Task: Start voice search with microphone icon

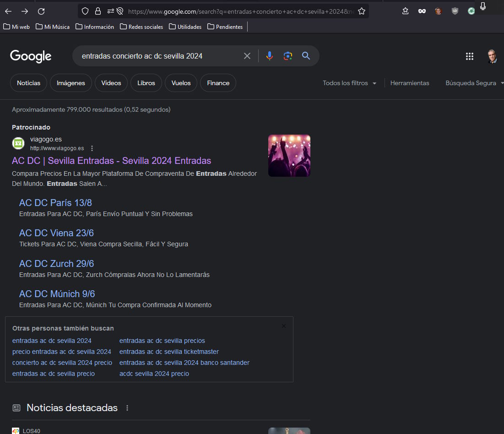Action: tap(269, 56)
